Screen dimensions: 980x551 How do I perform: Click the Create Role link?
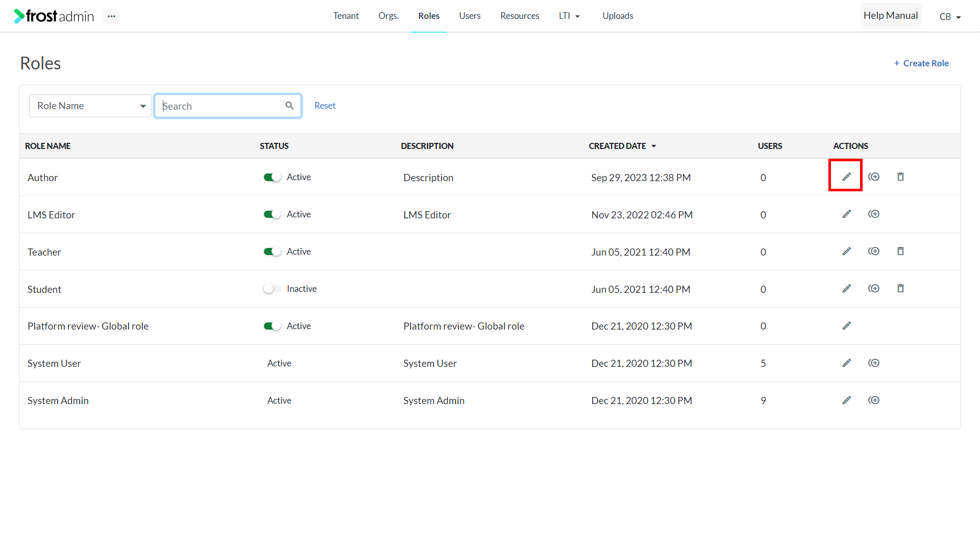click(x=921, y=63)
